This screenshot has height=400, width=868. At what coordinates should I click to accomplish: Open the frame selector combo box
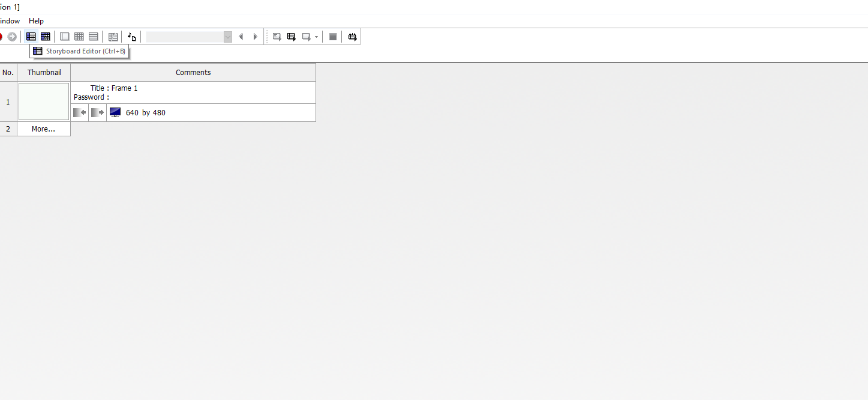pyautogui.click(x=189, y=37)
